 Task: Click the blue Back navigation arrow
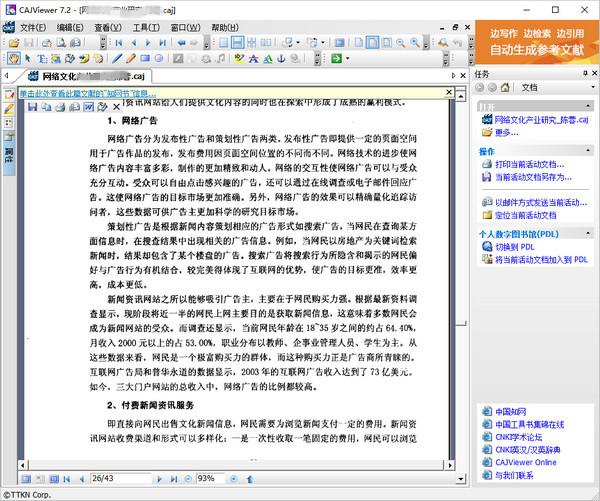pyautogui.click(x=181, y=42)
